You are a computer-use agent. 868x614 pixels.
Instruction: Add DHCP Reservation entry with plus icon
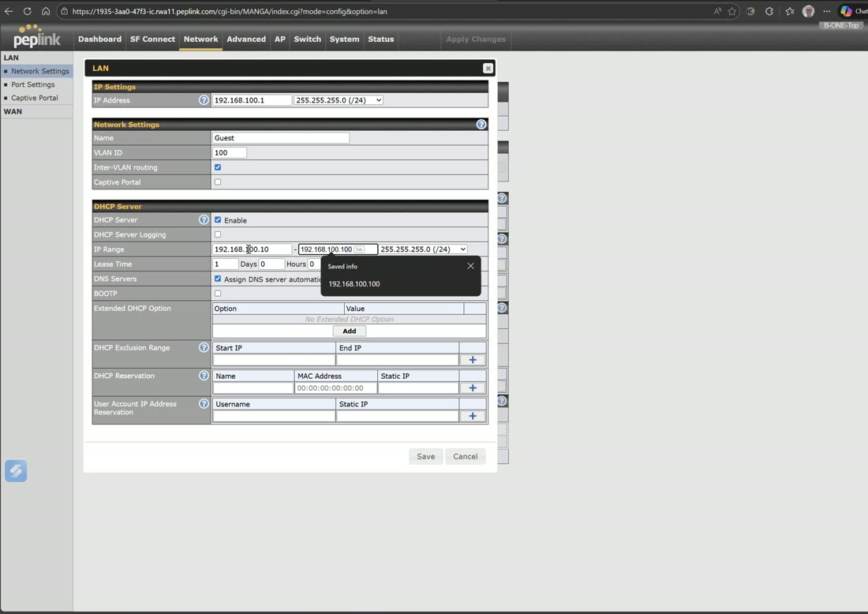coord(472,388)
